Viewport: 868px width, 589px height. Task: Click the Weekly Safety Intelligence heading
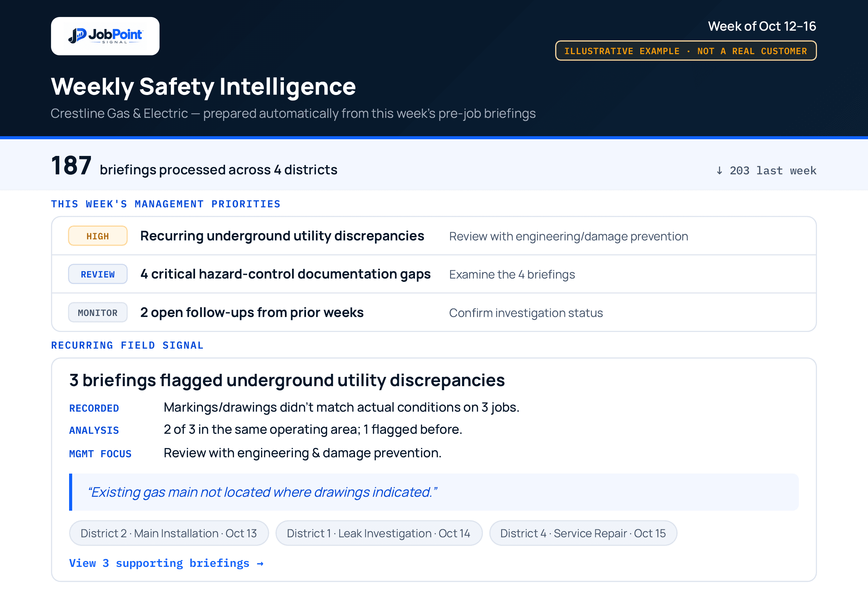tap(203, 87)
